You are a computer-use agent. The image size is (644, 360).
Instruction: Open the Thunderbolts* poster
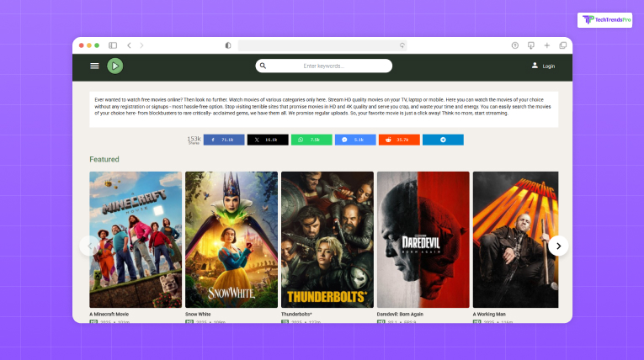point(327,240)
